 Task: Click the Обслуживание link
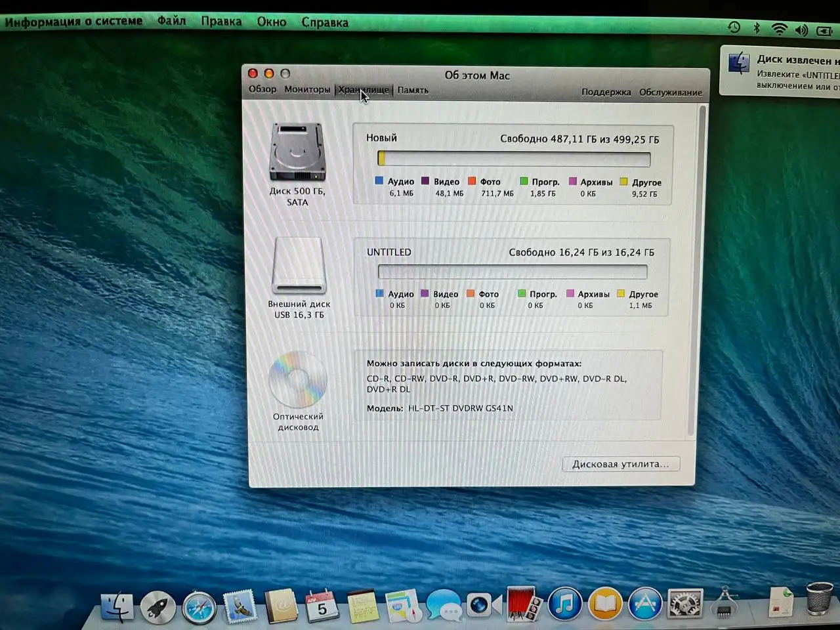point(670,93)
